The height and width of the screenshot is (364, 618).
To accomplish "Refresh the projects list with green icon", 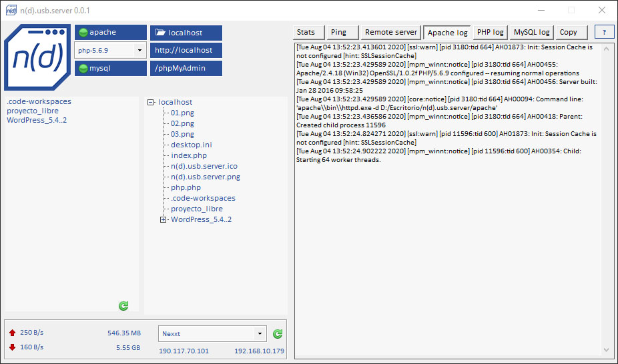I will (x=123, y=306).
